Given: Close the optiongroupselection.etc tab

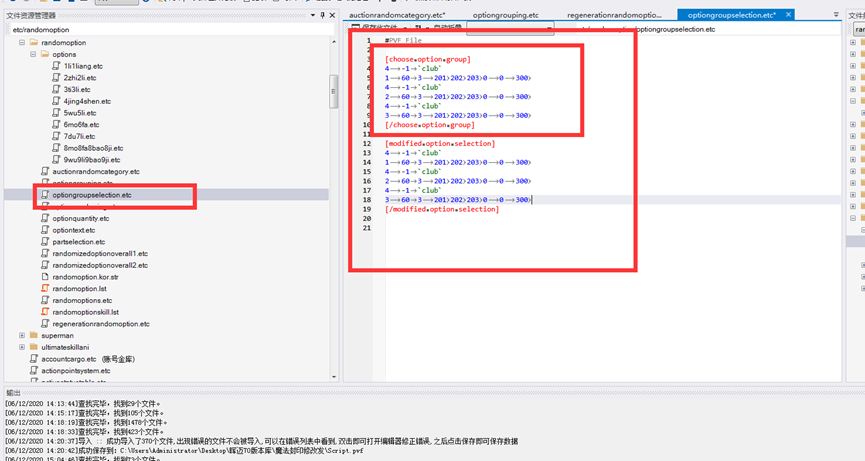Looking at the screenshot, I should point(788,15).
